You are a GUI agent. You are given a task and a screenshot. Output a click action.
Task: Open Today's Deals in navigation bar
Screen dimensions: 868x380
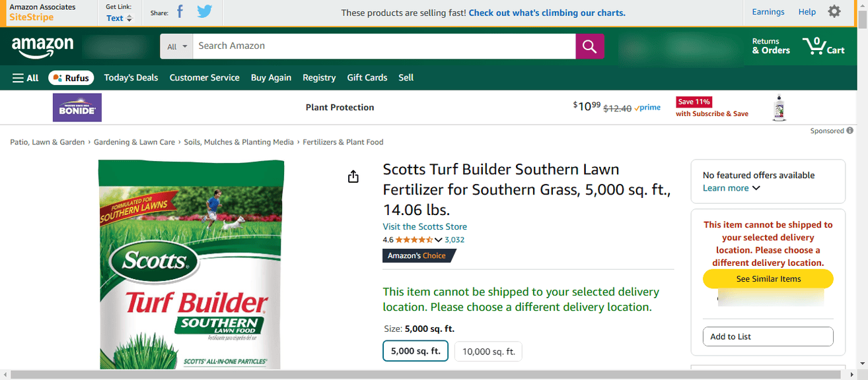click(x=131, y=78)
